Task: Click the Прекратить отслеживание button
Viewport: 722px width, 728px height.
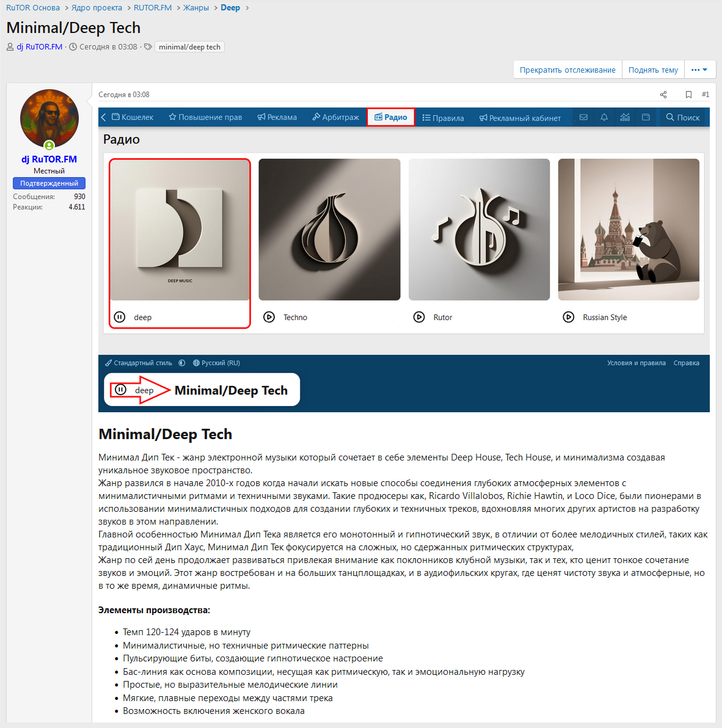Action: (x=567, y=70)
